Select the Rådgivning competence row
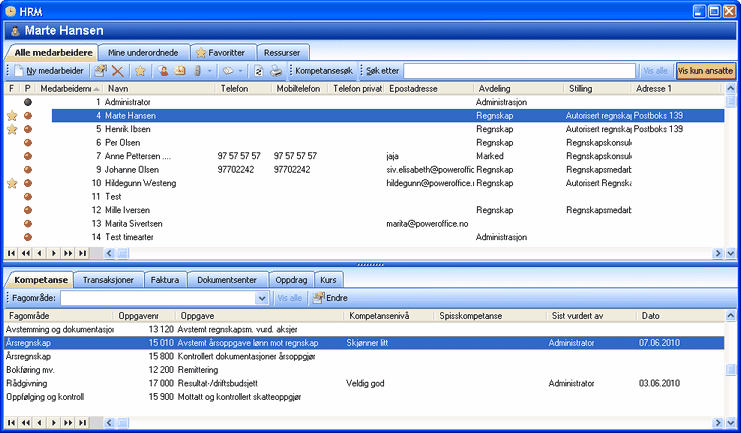The width and height of the screenshot is (741, 433). coord(364,383)
